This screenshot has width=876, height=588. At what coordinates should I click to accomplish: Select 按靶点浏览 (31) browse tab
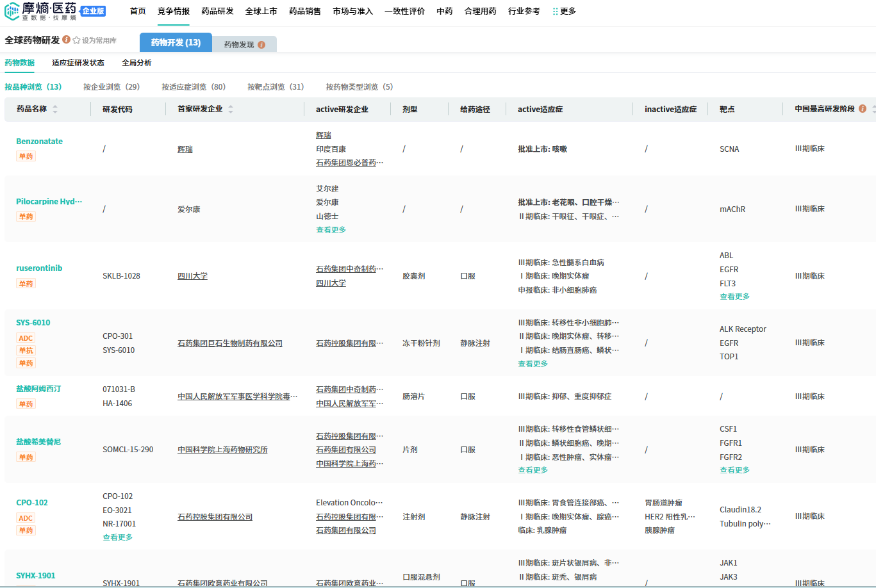[x=276, y=87]
